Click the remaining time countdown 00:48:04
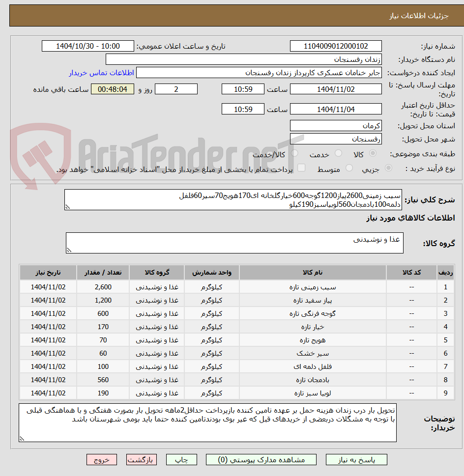 (x=113, y=89)
